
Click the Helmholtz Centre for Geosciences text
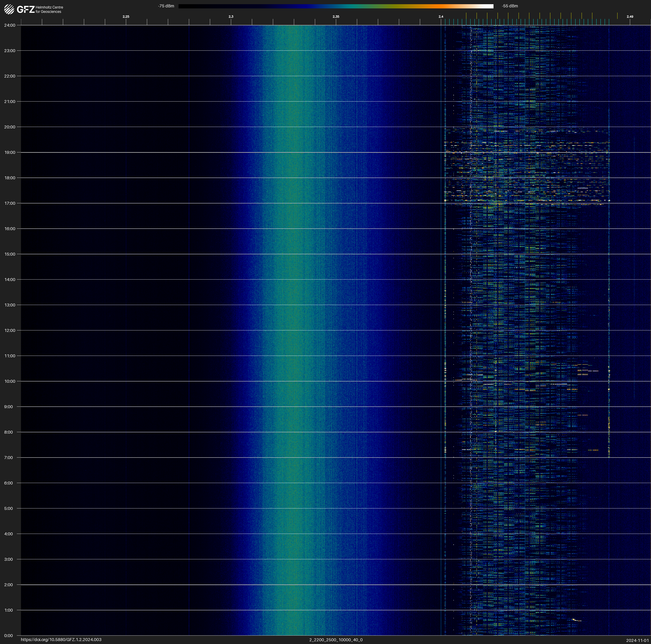click(x=49, y=9)
